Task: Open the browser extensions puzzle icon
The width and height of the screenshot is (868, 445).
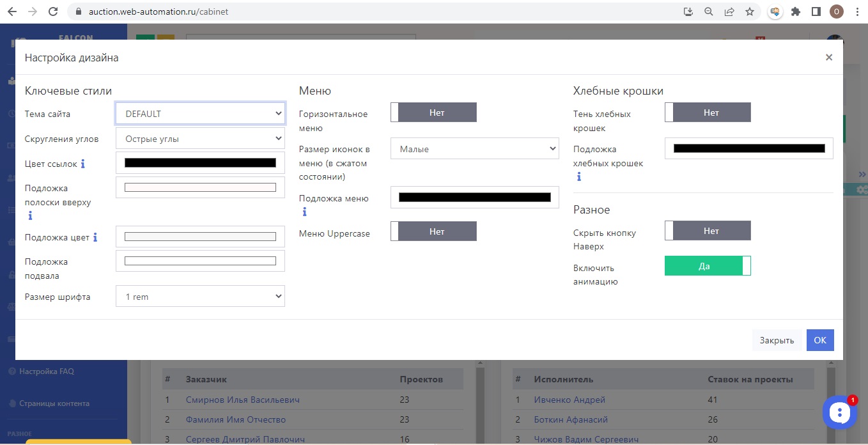Action: [x=796, y=12]
